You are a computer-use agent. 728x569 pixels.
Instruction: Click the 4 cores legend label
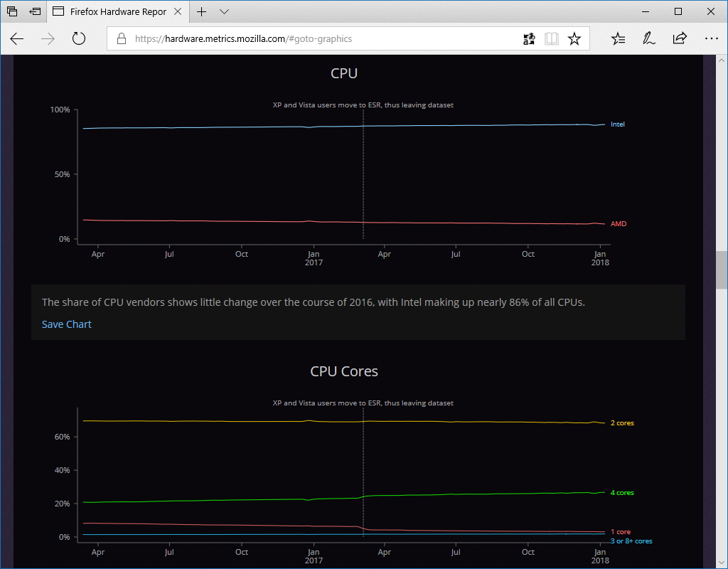point(621,492)
